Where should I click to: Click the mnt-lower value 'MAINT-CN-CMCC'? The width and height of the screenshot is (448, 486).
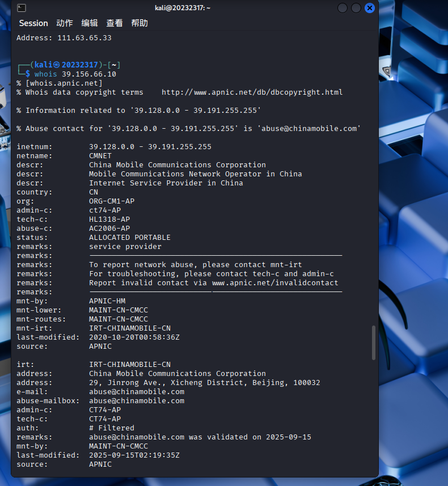click(119, 310)
